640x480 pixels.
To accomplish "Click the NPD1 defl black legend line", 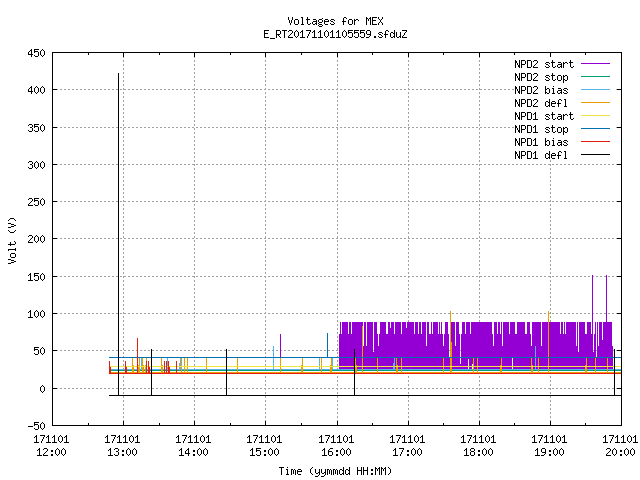I will click(595, 155).
